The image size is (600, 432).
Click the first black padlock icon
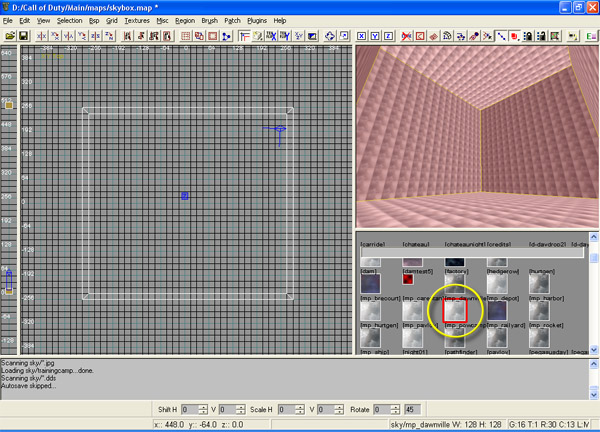(x=528, y=36)
